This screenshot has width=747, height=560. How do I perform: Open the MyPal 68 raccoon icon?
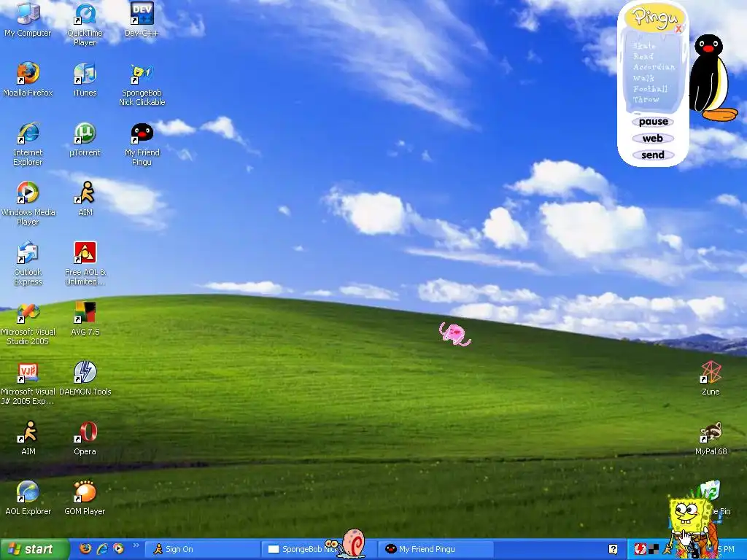tap(711, 438)
